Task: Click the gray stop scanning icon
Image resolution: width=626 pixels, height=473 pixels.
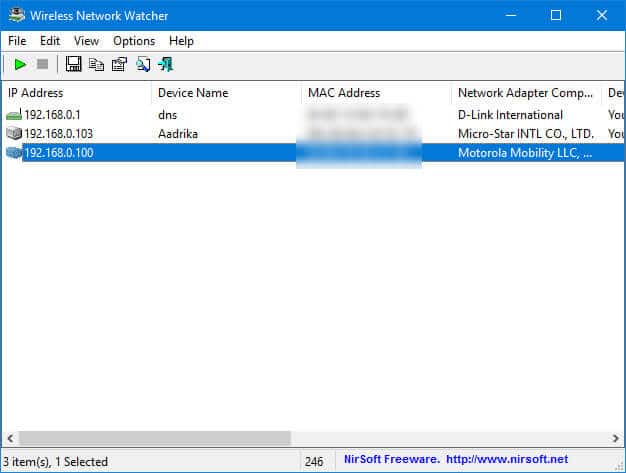Action: 43,64
